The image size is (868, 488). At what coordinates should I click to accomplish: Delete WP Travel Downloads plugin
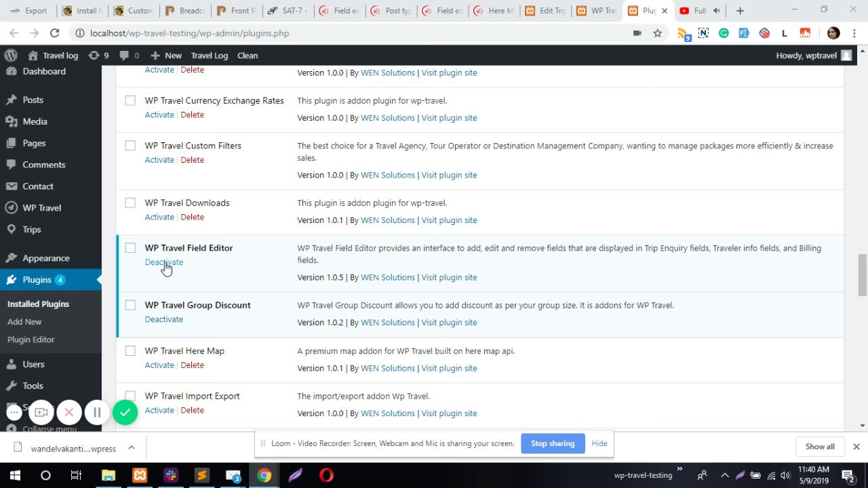click(x=192, y=217)
